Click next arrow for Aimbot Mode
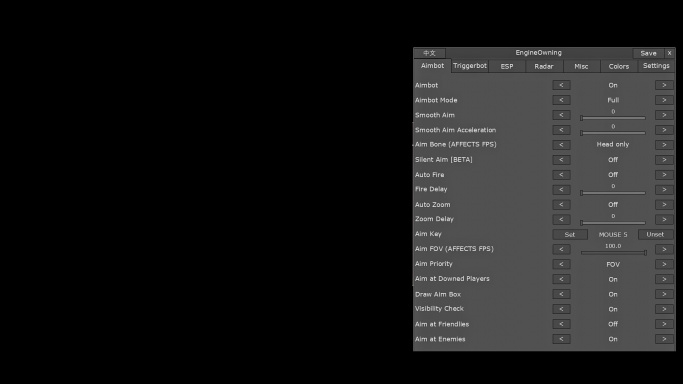This screenshot has height=384, width=683. coord(664,100)
